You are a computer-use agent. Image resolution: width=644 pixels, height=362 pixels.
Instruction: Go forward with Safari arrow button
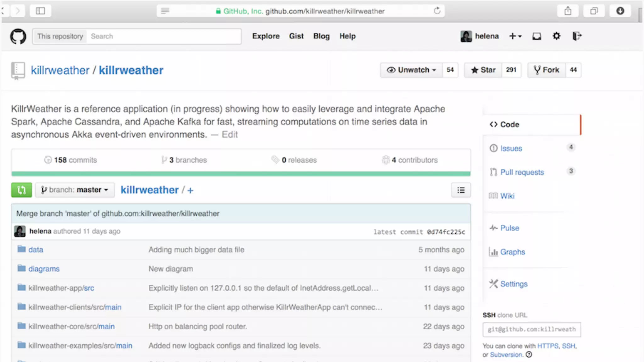tap(18, 11)
